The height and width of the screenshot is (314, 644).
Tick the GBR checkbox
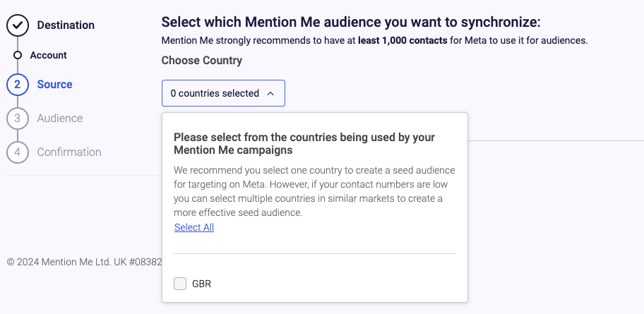[180, 284]
